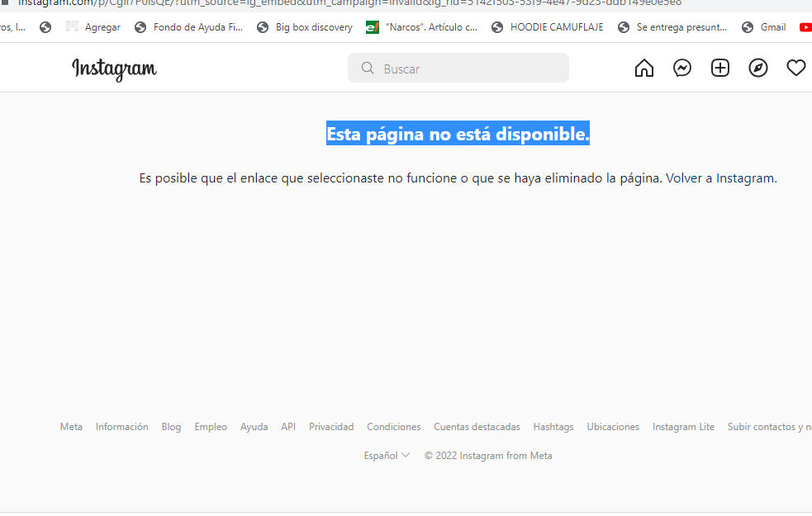Click highlighted "Esta página no está disponible" heading

[458, 134]
